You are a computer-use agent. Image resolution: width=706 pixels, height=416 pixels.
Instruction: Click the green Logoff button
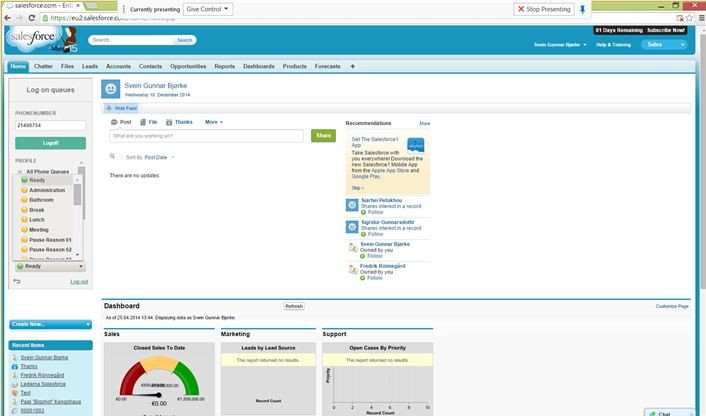click(x=50, y=143)
